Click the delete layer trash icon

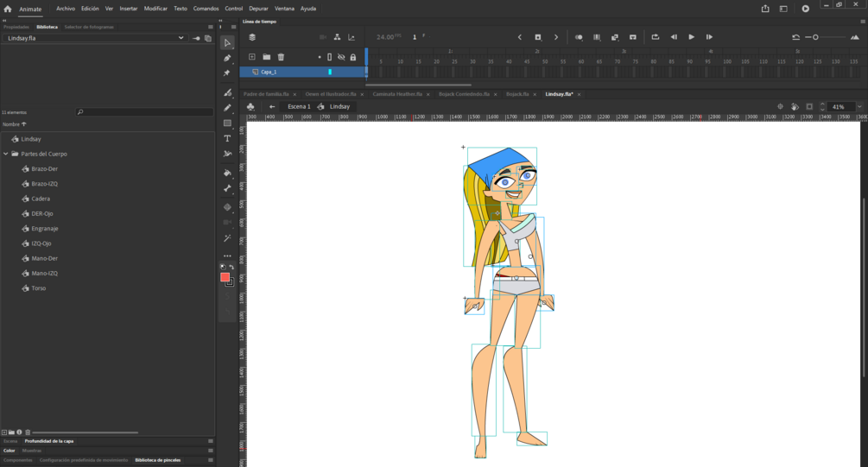pyautogui.click(x=281, y=57)
